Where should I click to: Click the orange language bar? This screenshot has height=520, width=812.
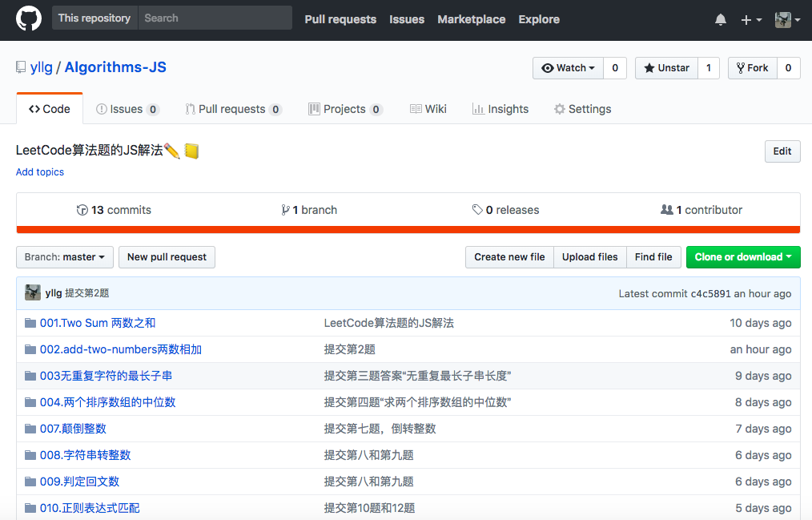point(408,229)
